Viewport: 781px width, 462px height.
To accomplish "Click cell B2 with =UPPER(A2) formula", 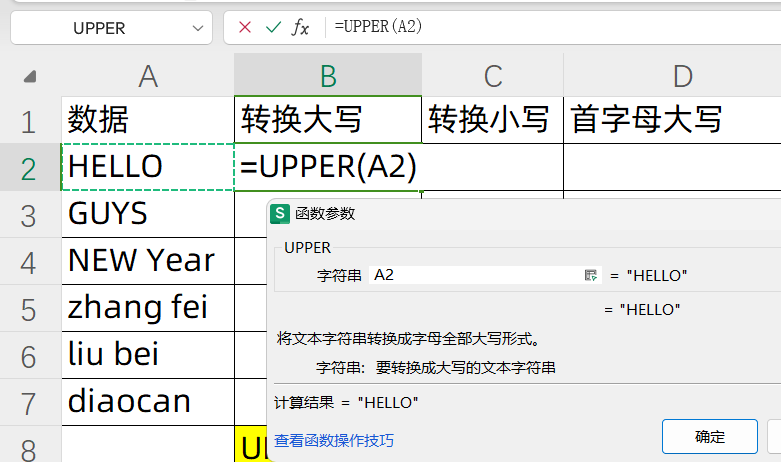I will coord(328,167).
